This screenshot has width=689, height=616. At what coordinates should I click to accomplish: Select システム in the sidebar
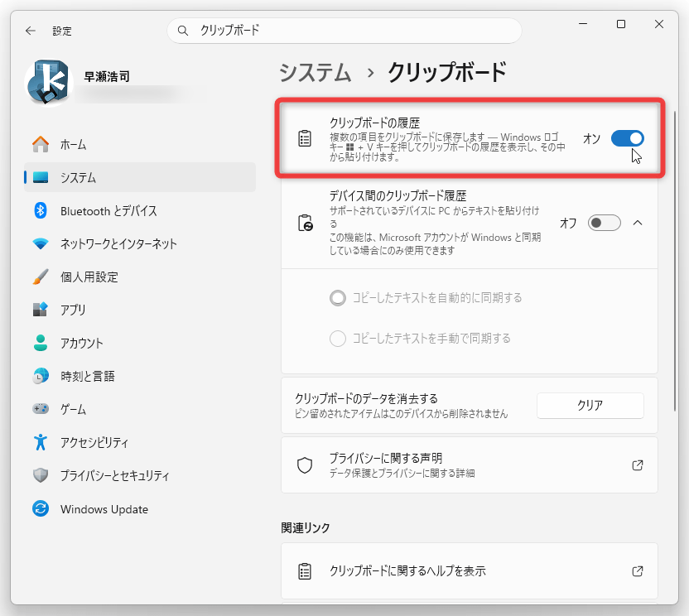point(140,177)
